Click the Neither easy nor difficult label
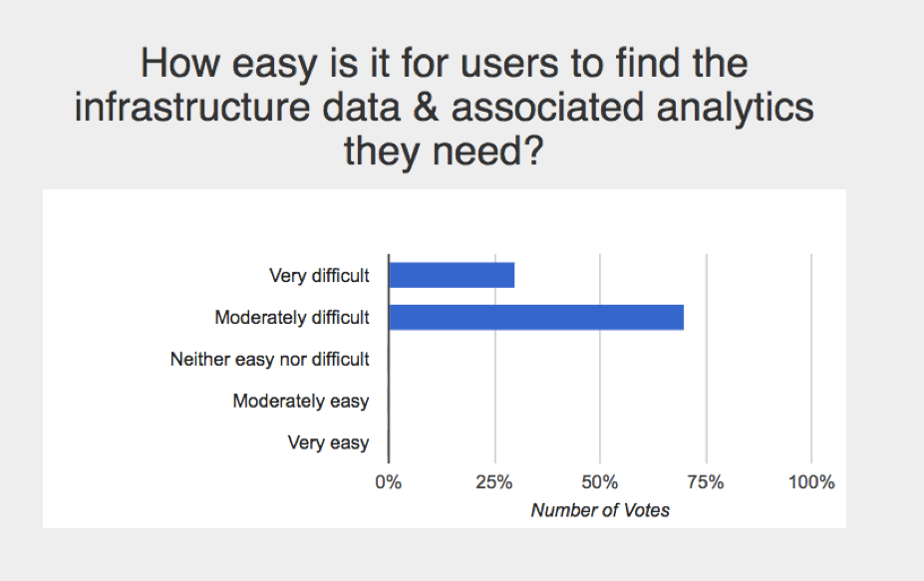The height and width of the screenshot is (581, 924). pyautogui.click(x=269, y=360)
